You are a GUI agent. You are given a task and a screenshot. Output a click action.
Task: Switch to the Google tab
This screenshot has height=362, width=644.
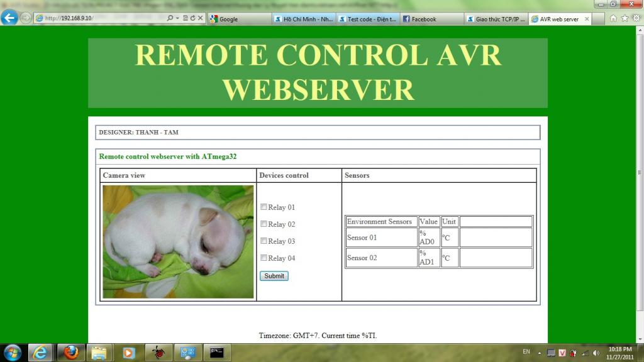tap(240, 19)
